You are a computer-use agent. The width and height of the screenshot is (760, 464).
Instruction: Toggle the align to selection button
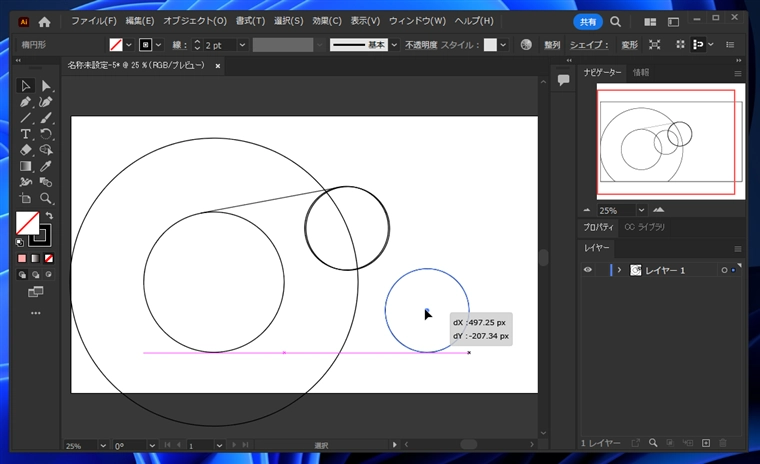click(x=698, y=45)
